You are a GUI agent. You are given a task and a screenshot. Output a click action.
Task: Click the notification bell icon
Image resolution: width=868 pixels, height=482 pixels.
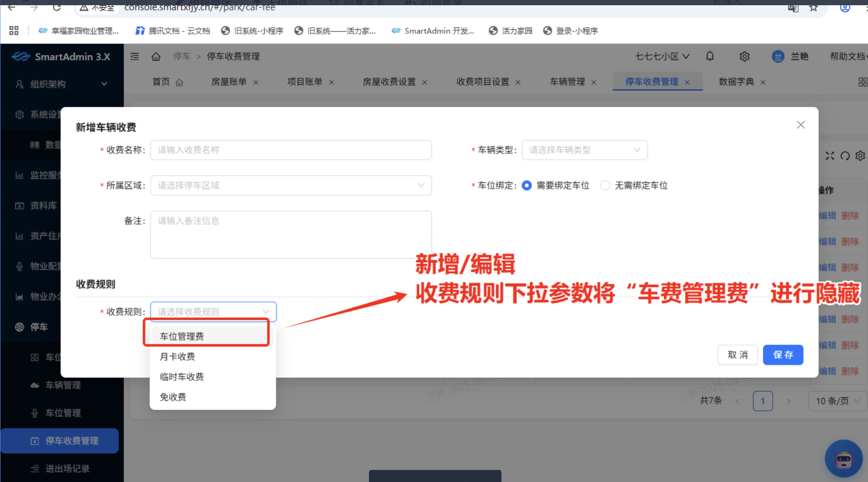coord(710,56)
